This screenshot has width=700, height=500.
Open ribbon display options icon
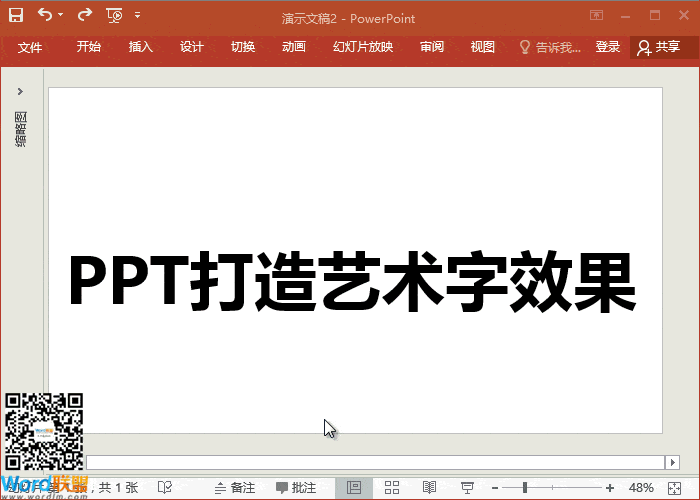point(596,15)
